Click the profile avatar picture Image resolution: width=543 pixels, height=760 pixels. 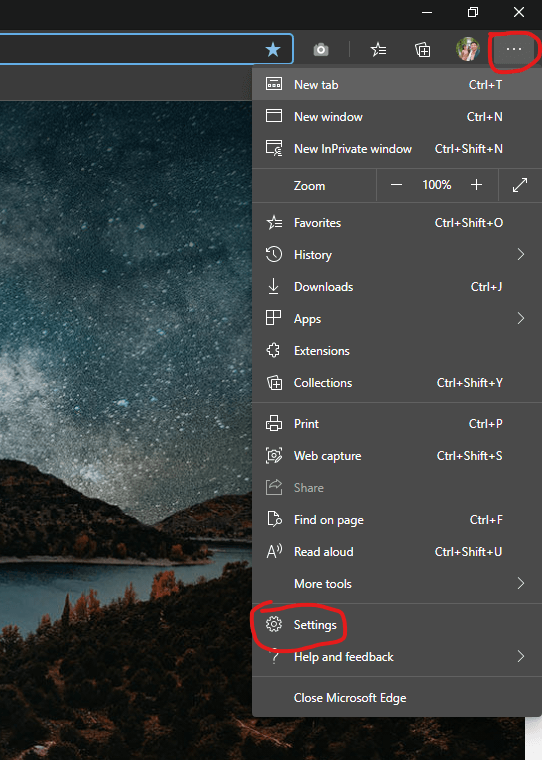[468, 49]
